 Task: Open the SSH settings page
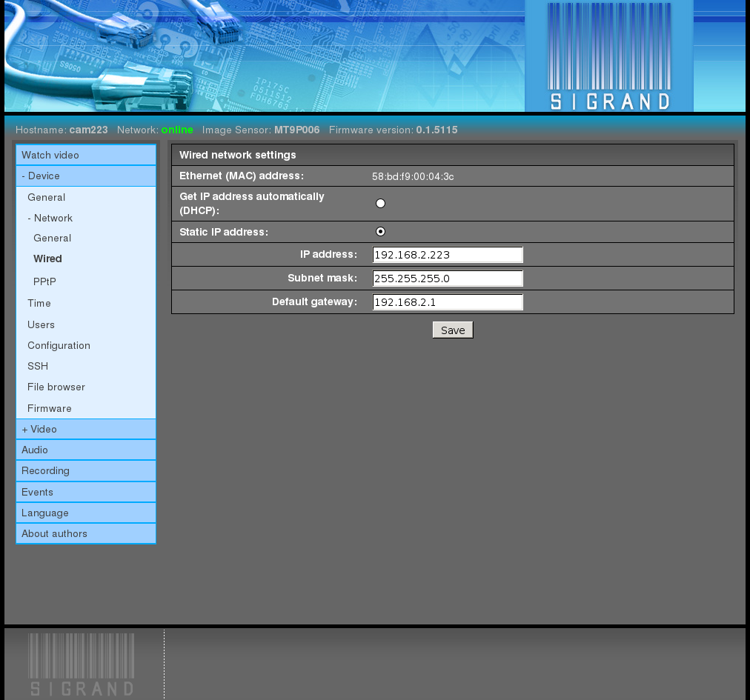click(x=38, y=367)
